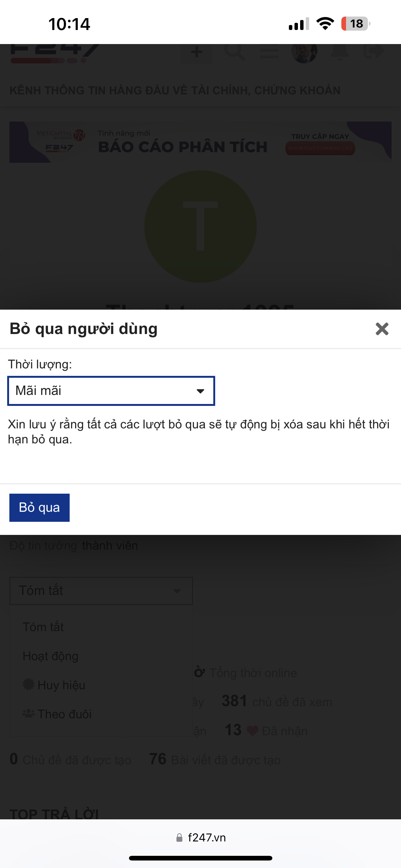Tap the logout arrow icon in the header
This screenshot has height=868, width=401.
point(374,52)
